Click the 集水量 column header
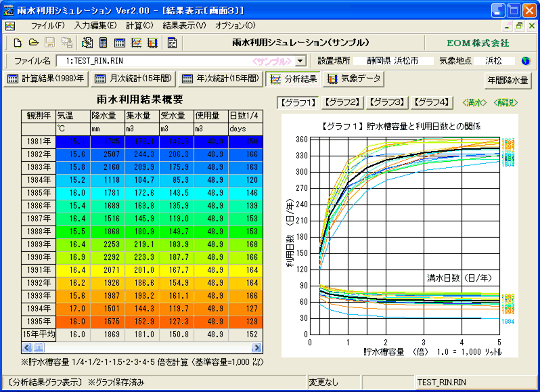This screenshot has width=540, height=392. (x=142, y=116)
